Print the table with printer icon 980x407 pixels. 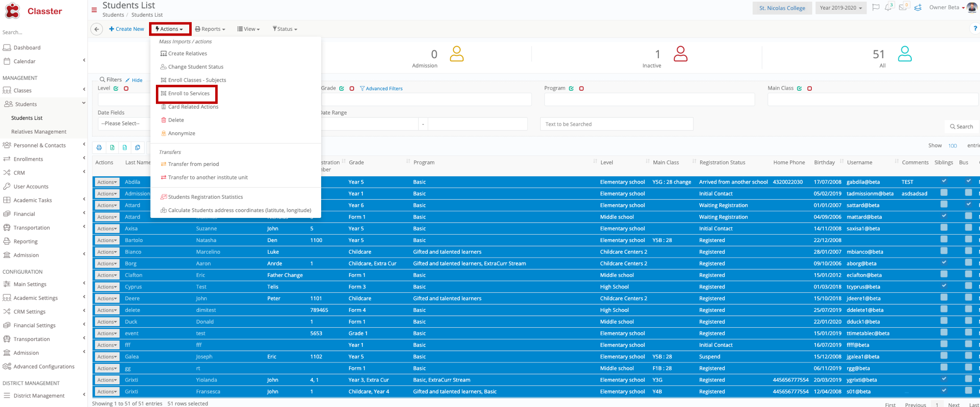coord(99,147)
